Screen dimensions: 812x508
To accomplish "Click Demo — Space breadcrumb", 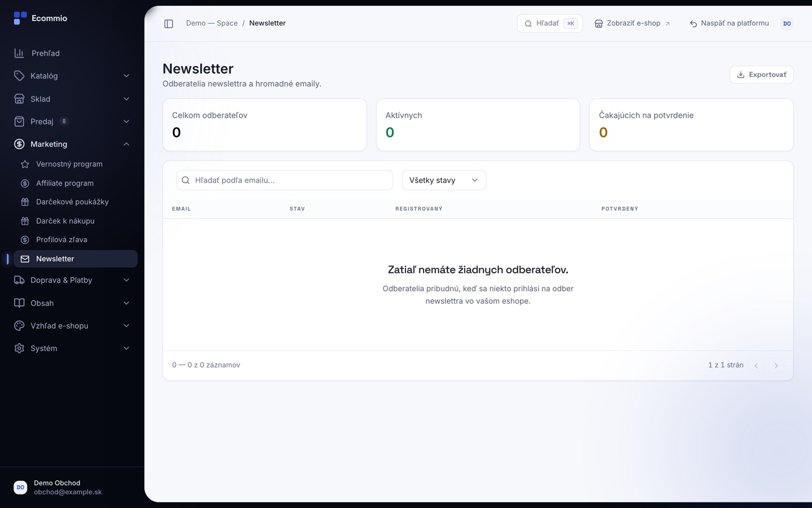I will click(x=212, y=23).
